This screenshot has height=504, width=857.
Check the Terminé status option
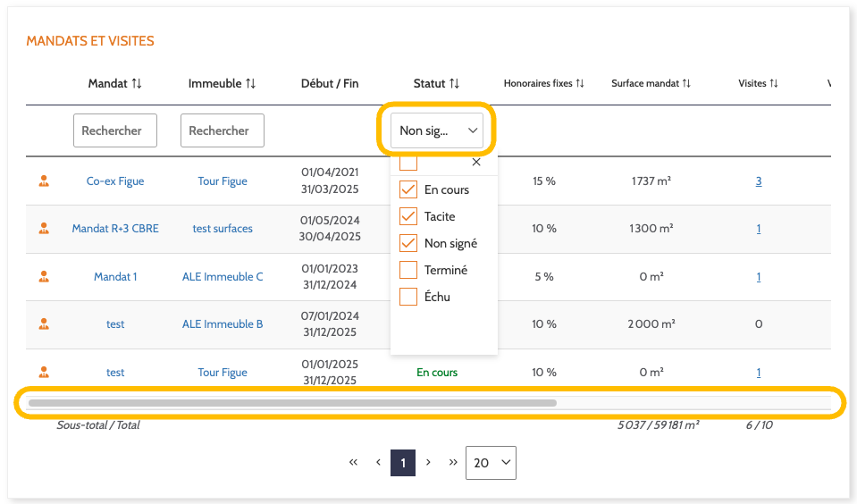(408, 270)
